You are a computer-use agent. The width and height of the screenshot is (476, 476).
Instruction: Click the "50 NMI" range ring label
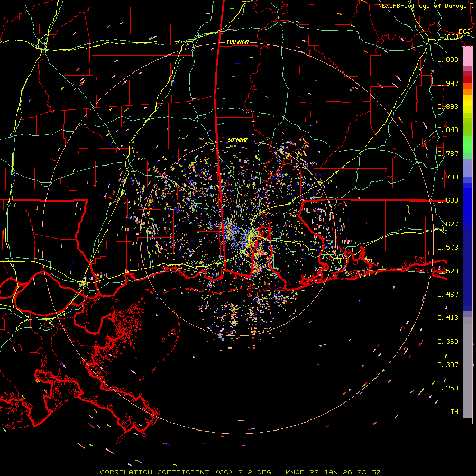coord(237,140)
